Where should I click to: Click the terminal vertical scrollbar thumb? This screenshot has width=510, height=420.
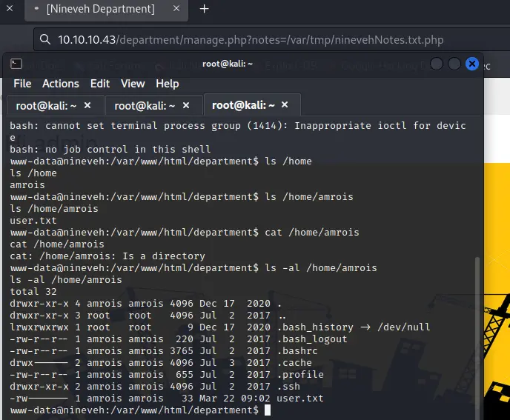[477, 338]
